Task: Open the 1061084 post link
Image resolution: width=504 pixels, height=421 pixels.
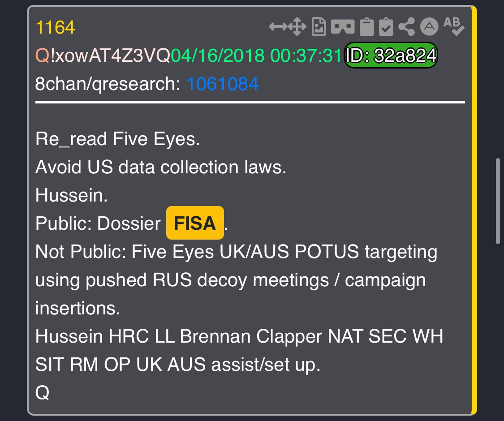Action: (223, 84)
